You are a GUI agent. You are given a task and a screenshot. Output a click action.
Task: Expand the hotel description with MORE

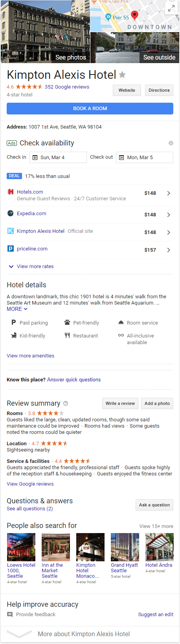click(x=17, y=309)
